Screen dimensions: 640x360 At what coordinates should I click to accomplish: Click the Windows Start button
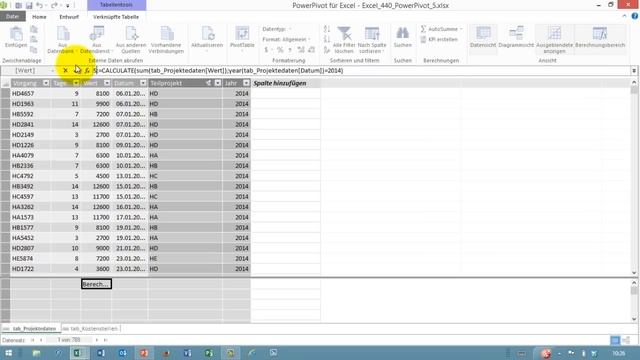[9, 353]
